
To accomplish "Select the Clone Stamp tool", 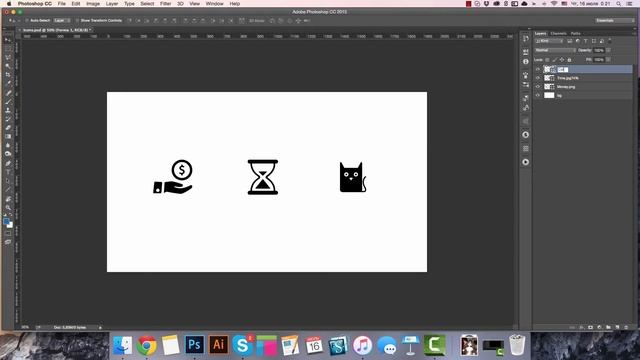I will coord(8,110).
